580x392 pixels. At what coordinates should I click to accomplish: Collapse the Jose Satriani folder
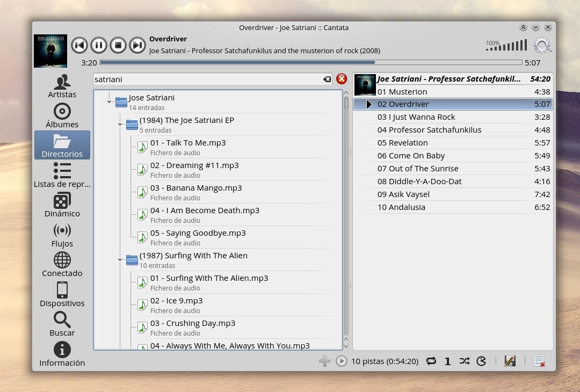[x=110, y=101]
